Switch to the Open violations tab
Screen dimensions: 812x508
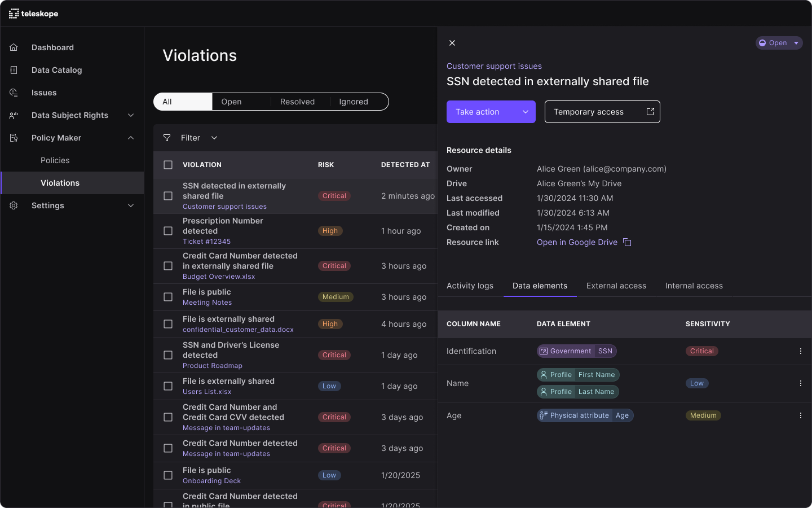pyautogui.click(x=241, y=102)
